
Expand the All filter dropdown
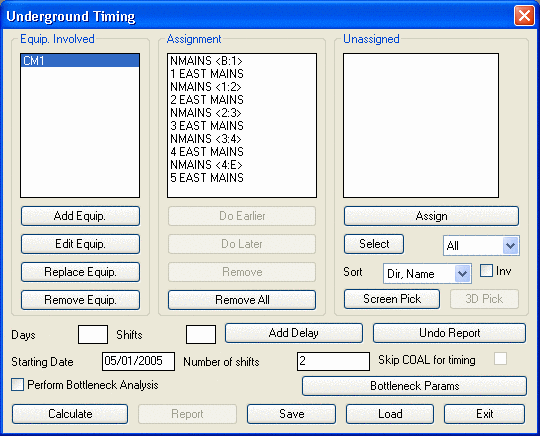click(510, 246)
